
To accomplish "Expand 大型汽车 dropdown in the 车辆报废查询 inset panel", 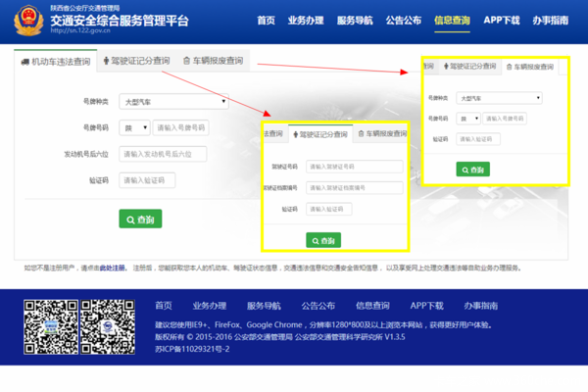I will point(499,98).
